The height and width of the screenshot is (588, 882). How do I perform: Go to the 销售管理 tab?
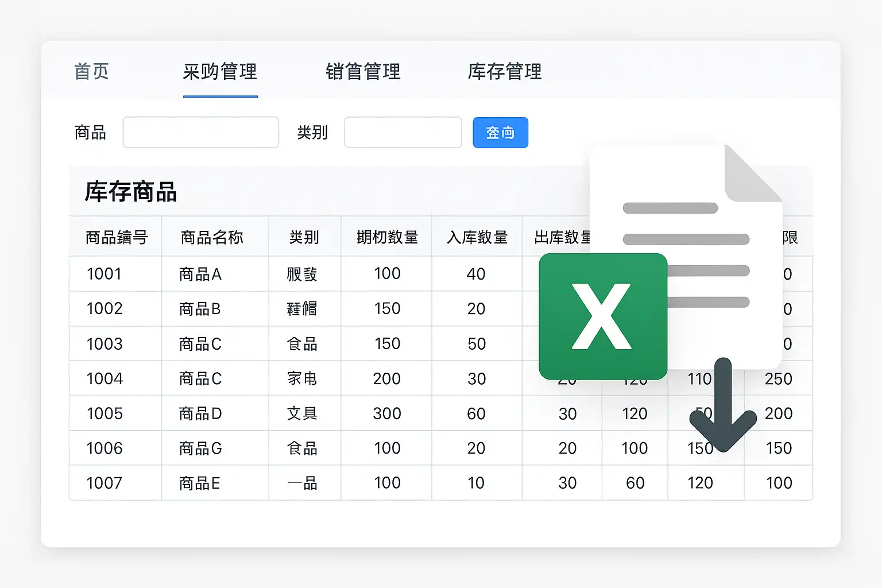click(x=363, y=72)
